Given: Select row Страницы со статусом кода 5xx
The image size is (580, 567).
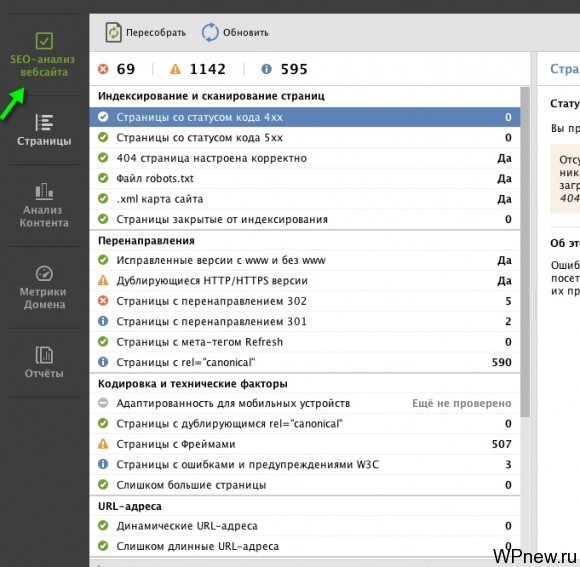Looking at the screenshot, I should coord(305,138).
